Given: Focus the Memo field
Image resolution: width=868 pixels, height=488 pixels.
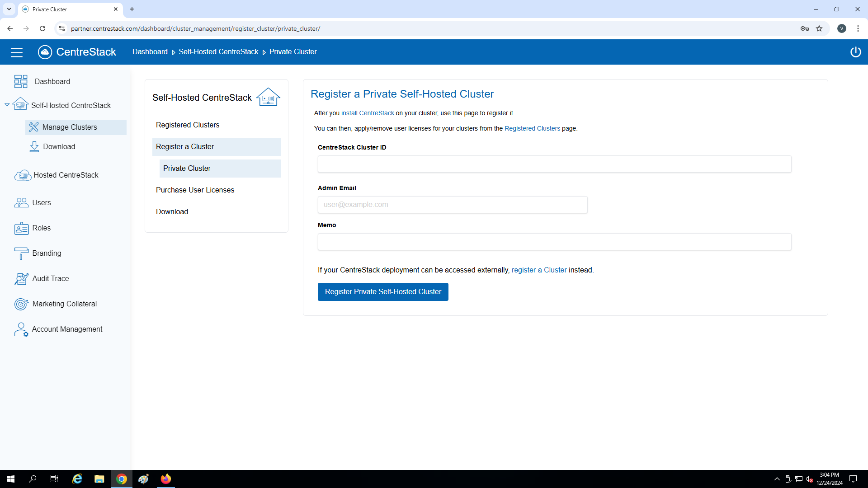Looking at the screenshot, I should 554,242.
